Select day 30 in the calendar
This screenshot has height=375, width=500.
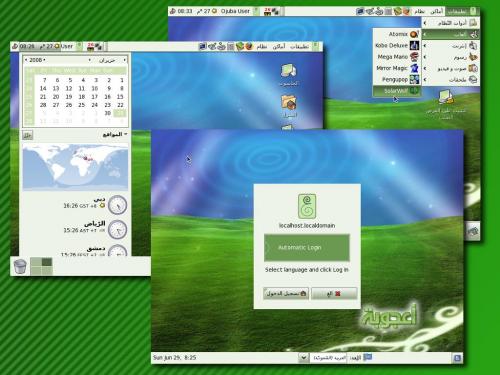(x=108, y=113)
